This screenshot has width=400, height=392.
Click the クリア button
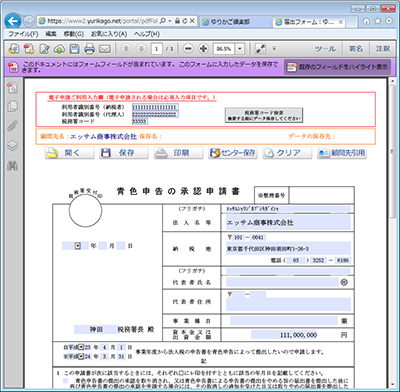click(287, 153)
